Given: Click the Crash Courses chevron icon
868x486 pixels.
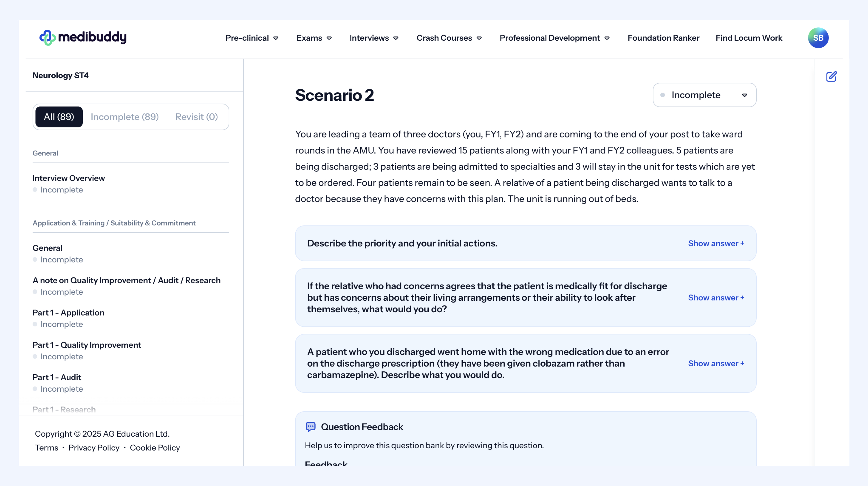Looking at the screenshot, I should (x=479, y=38).
